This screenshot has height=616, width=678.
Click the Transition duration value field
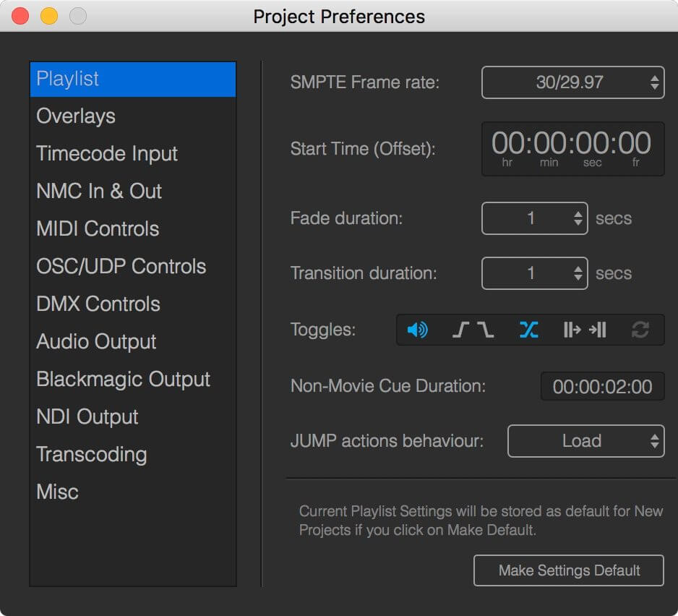[x=535, y=273]
